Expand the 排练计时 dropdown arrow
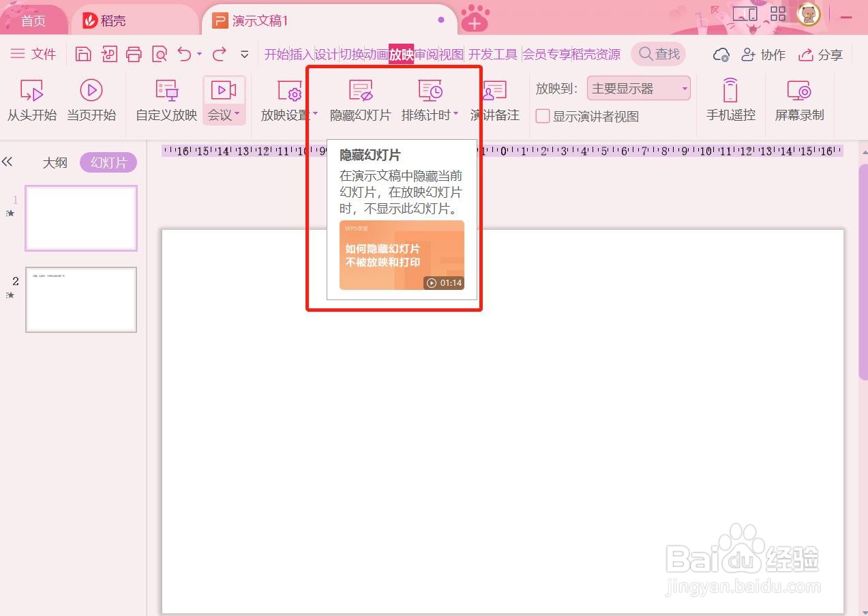 (455, 114)
